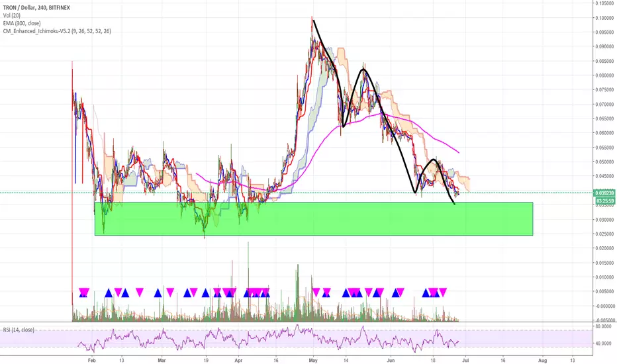Click the 0.055000 price axis label
Screen dimensions: 617x364
(x=604, y=148)
